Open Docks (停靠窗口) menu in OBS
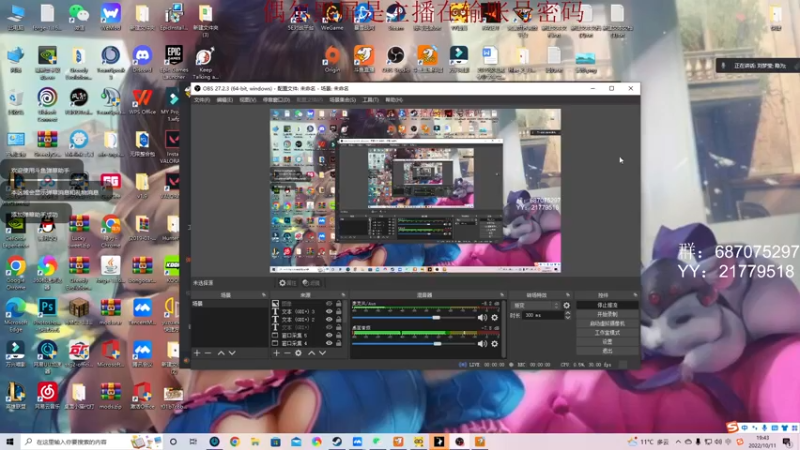The image size is (800, 450). 276,100
